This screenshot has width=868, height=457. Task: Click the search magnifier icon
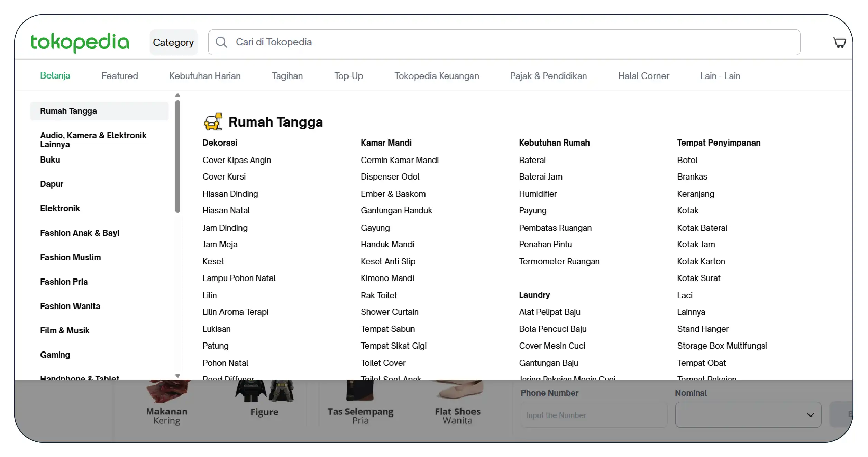tap(221, 42)
